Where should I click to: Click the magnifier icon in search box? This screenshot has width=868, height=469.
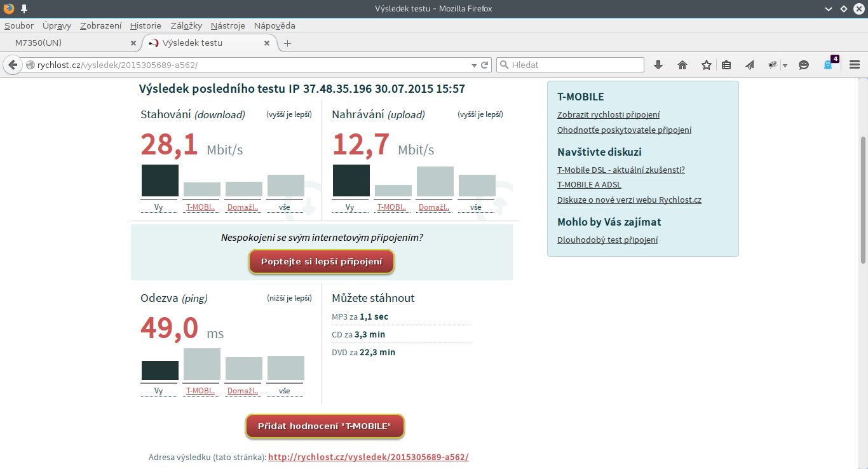tap(504, 65)
